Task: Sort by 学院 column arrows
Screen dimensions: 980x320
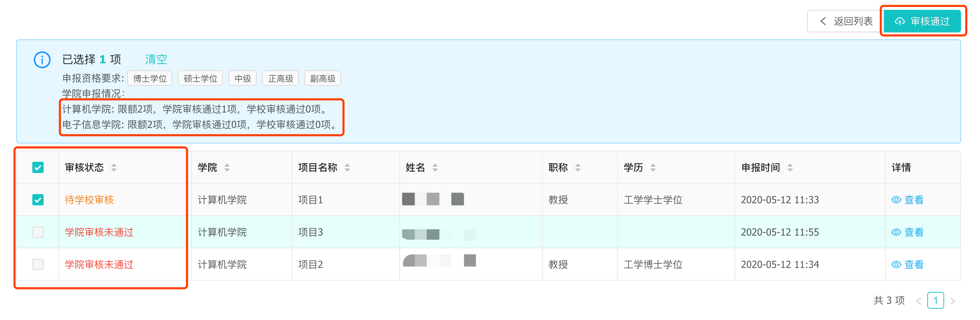Action: [227, 167]
